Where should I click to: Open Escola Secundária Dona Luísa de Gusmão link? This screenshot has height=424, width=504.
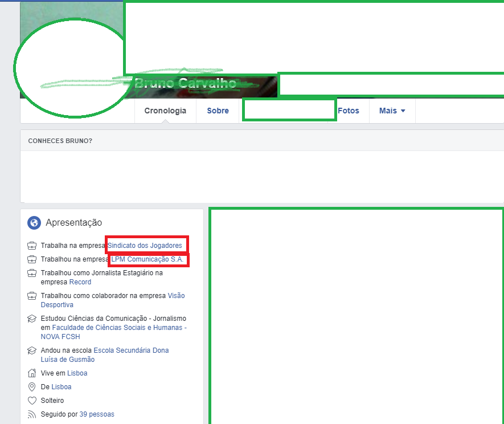click(x=105, y=355)
